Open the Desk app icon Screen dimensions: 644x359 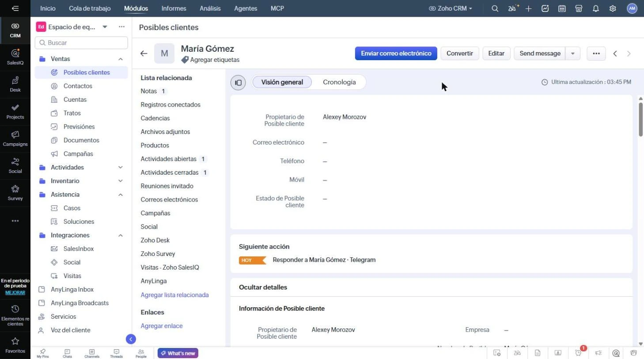pos(15,84)
